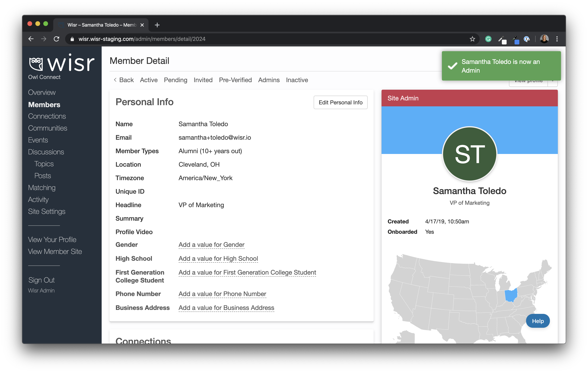The height and width of the screenshot is (373, 588).
Task: Open the Grammarly extension icon
Action: pyautogui.click(x=488, y=39)
